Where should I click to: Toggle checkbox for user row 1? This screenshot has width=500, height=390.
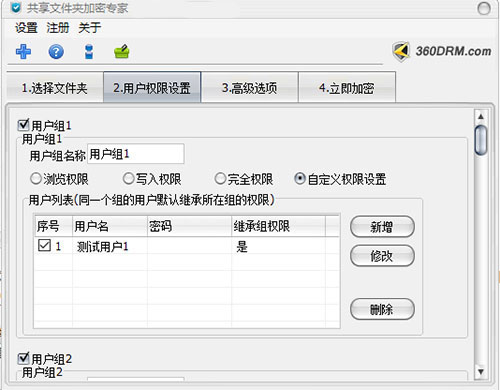pos(44,245)
